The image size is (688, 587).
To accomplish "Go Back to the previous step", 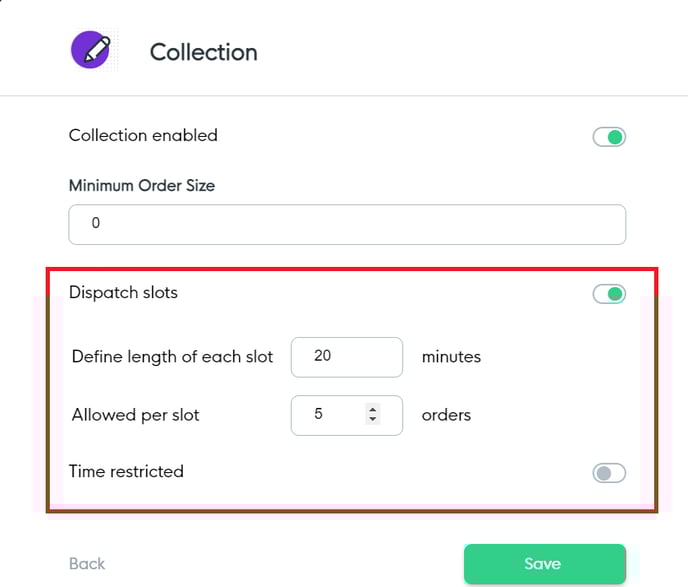I will click(87, 564).
